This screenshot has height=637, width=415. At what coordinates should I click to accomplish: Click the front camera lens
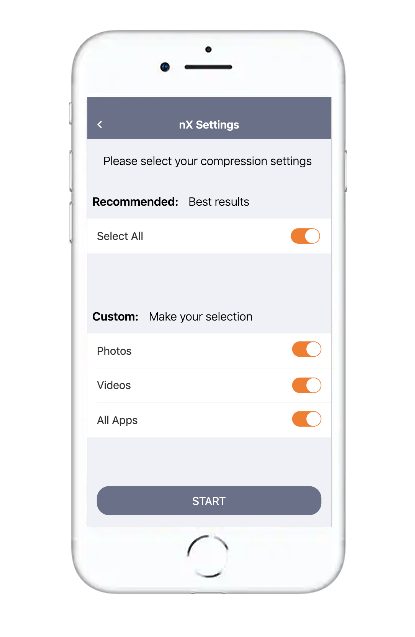[165, 67]
